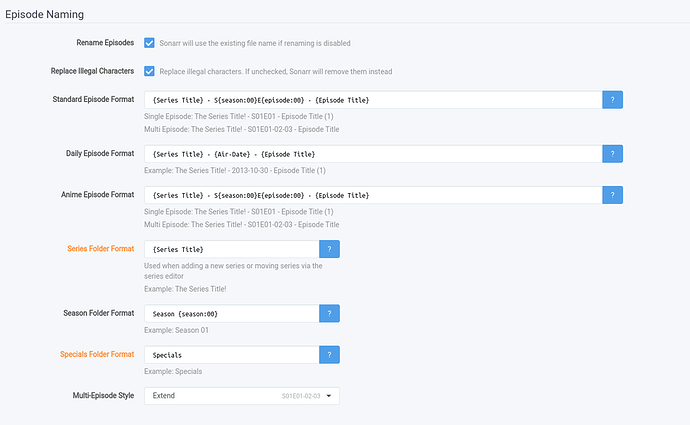Click the 'Example: Specials' hint text
Viewport: 690px width, 425px height.
(173, 371)
